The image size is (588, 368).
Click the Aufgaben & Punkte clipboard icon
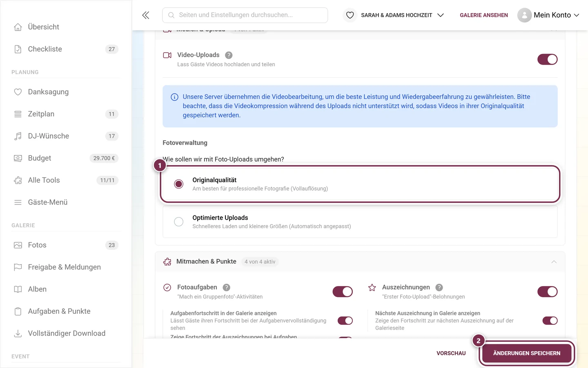(18, 312)
